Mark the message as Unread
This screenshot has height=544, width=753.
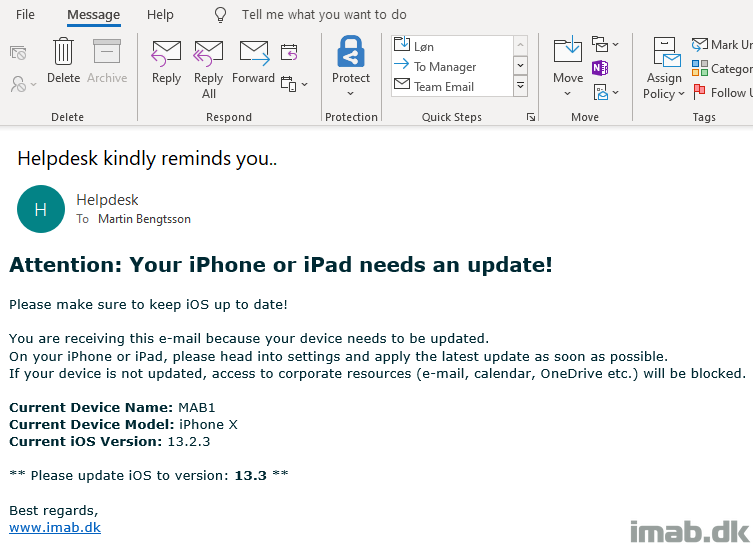tap(722, 45)
